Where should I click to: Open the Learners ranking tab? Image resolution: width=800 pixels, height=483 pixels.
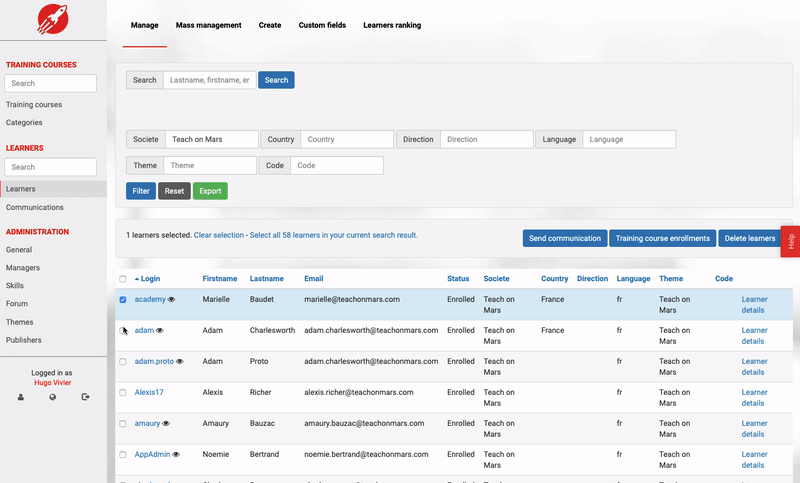[392, 25]
